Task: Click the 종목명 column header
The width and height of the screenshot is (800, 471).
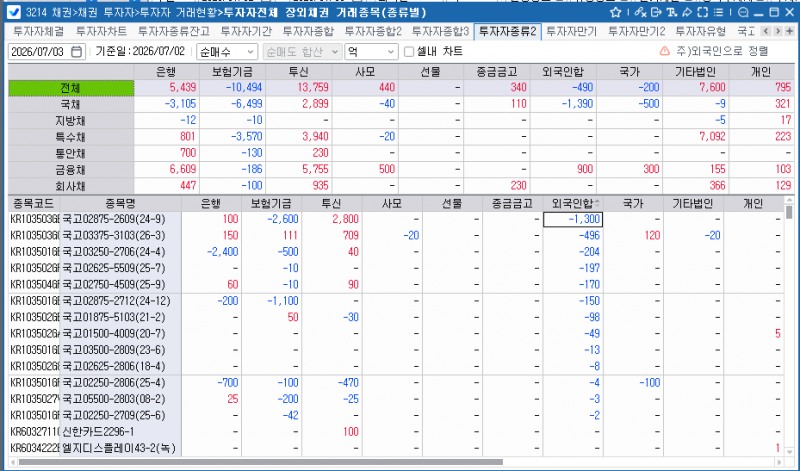Action: [x=120, y=204]
